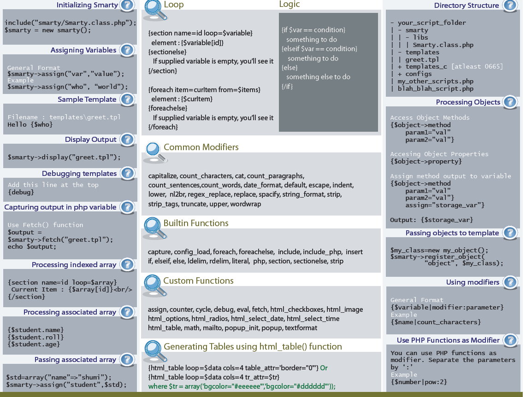Click the $smarty->assign("student",$std); line
The height and width of the screenshot is (397, 532).
coord(66,385)
